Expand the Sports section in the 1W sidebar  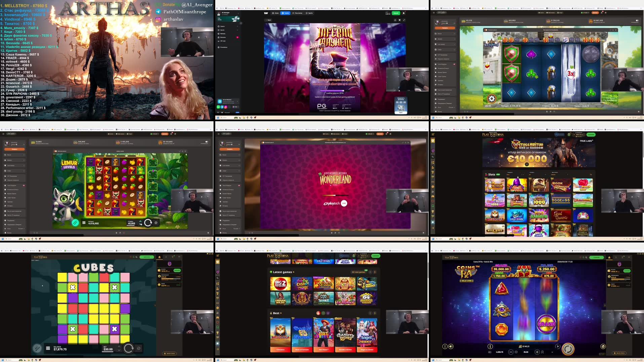click(237, 30)
